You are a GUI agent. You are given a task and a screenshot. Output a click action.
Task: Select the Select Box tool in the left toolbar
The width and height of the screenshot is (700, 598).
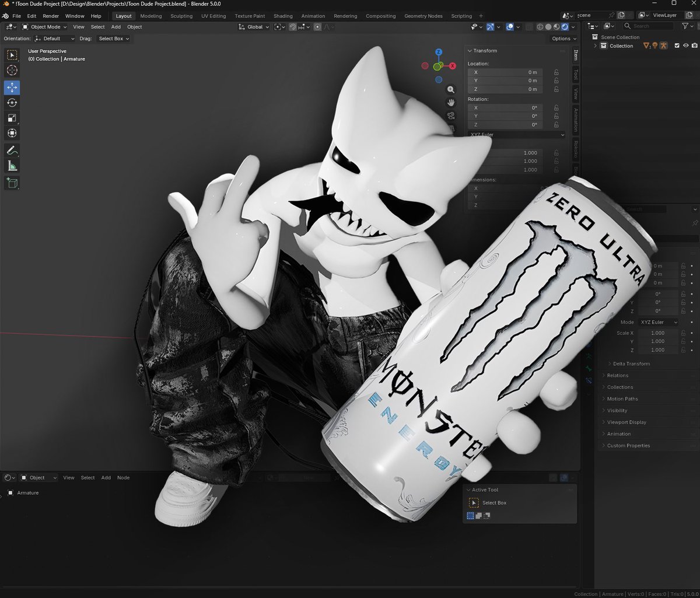12,55
